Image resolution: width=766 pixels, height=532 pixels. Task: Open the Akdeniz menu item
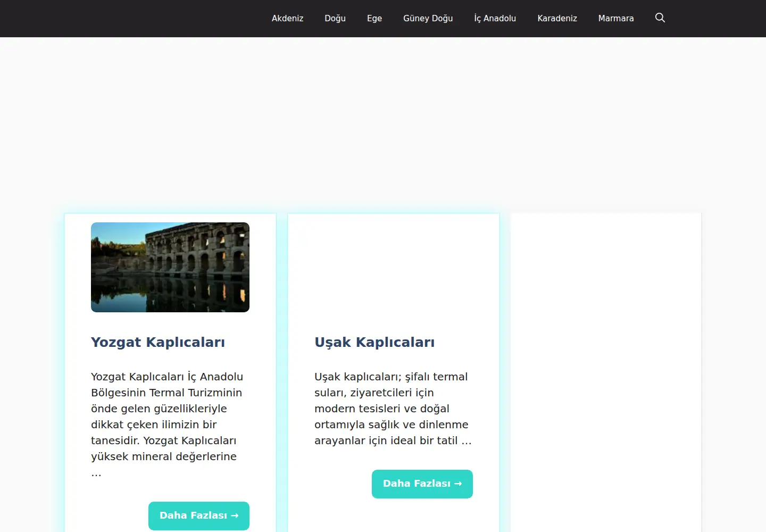tap(288, 18)
